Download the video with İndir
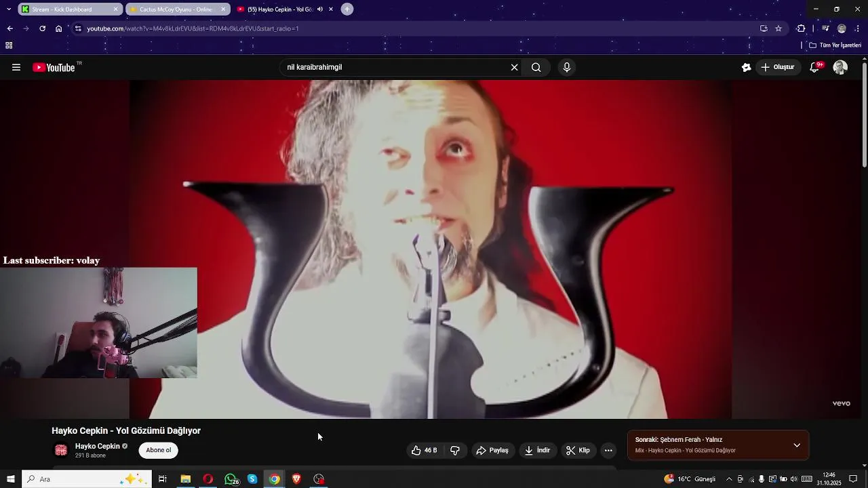Viewport: 868px width, 488px height. tap(537, 450)
